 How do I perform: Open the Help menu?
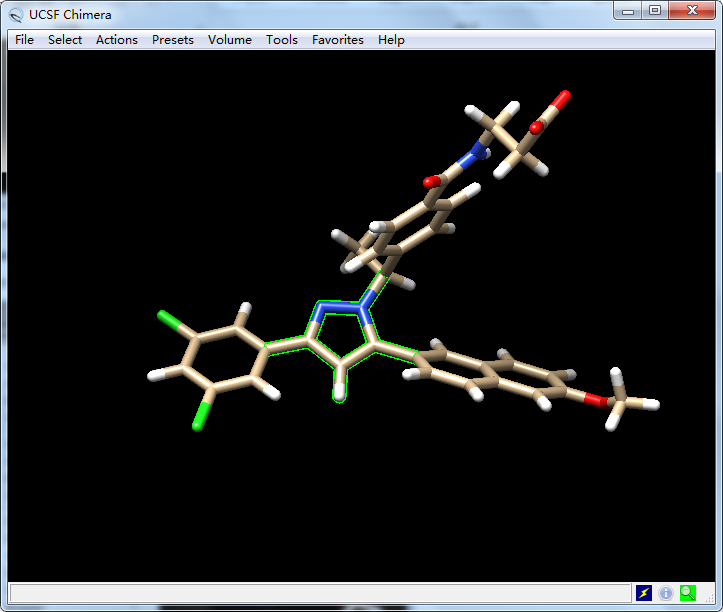point(391,40)
